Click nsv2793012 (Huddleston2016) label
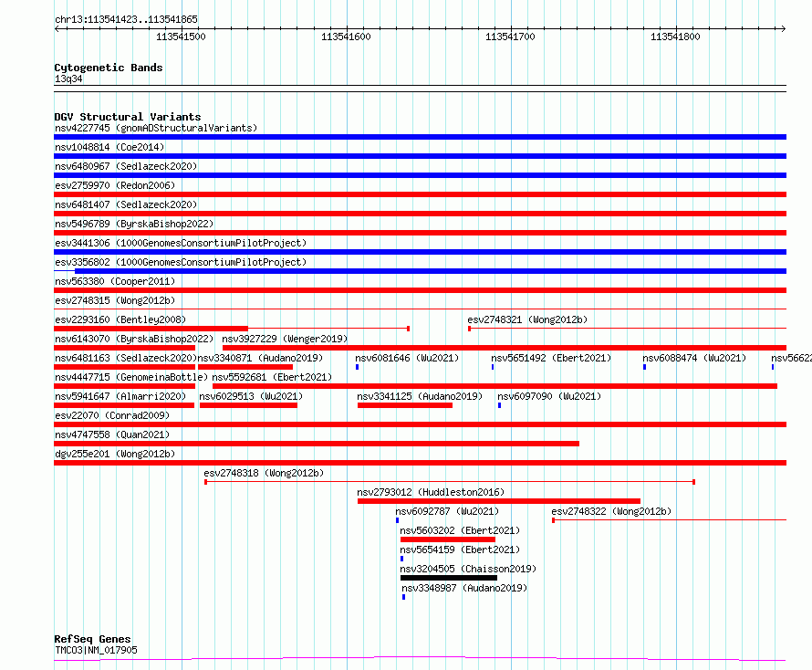Screen dimensions: 812x670 tap(431, 492)
